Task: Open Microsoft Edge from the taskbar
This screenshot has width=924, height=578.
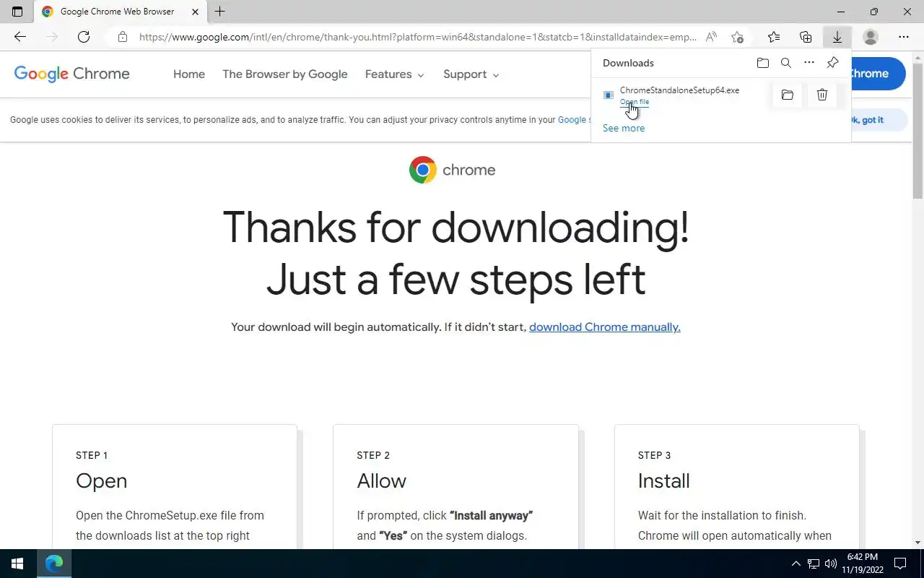Action: pyautogui.click(x=54, y=564)
